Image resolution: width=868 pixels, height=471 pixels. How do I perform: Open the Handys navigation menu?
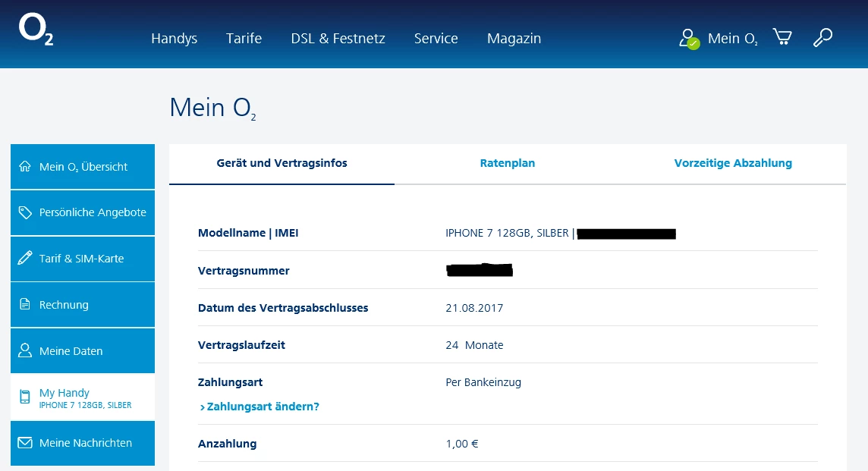[175, 38]
